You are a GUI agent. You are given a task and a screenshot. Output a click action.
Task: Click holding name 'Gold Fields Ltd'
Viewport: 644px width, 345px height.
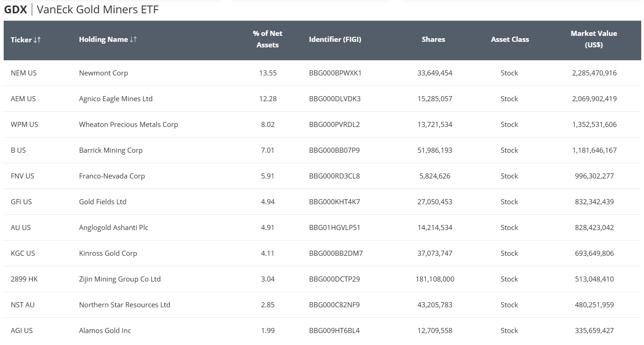(103, 202)
